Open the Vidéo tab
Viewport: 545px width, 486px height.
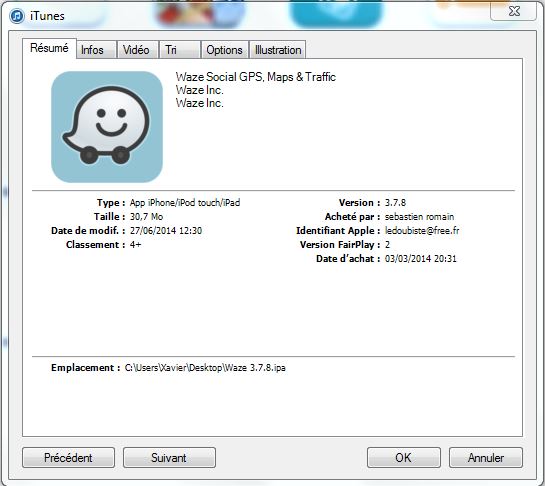pos(138,50)
